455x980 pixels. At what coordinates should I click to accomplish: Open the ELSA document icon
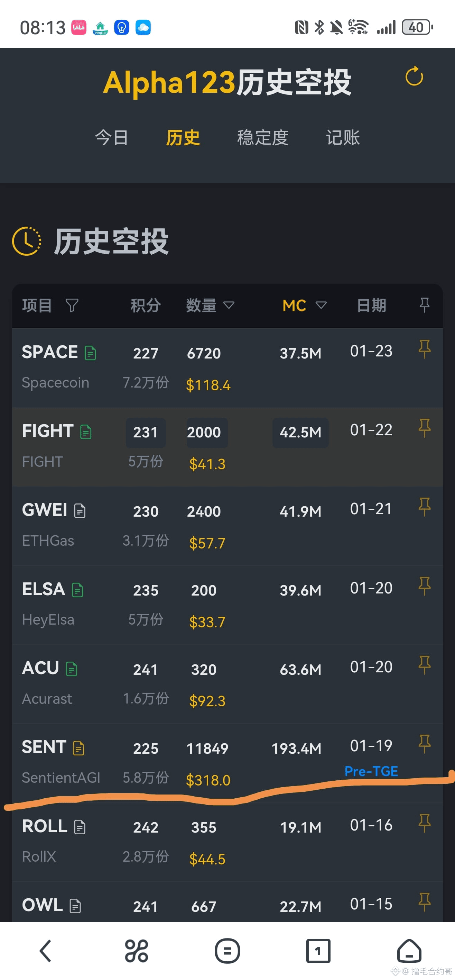[x=77, y=590]
